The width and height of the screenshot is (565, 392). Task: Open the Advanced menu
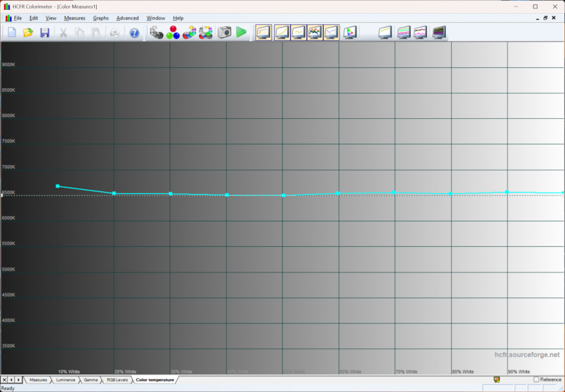click(128, 18)
